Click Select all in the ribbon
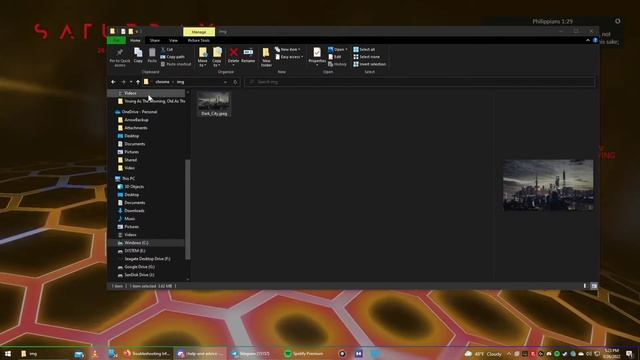 coord(364,49)
